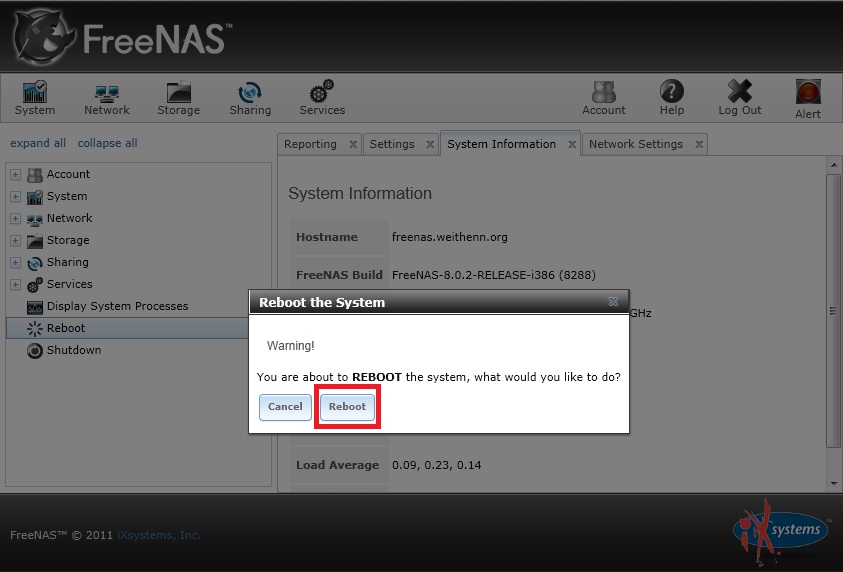Click the collapse all link
The width and height of the screenshot is (843, 572).
[108, 143]
